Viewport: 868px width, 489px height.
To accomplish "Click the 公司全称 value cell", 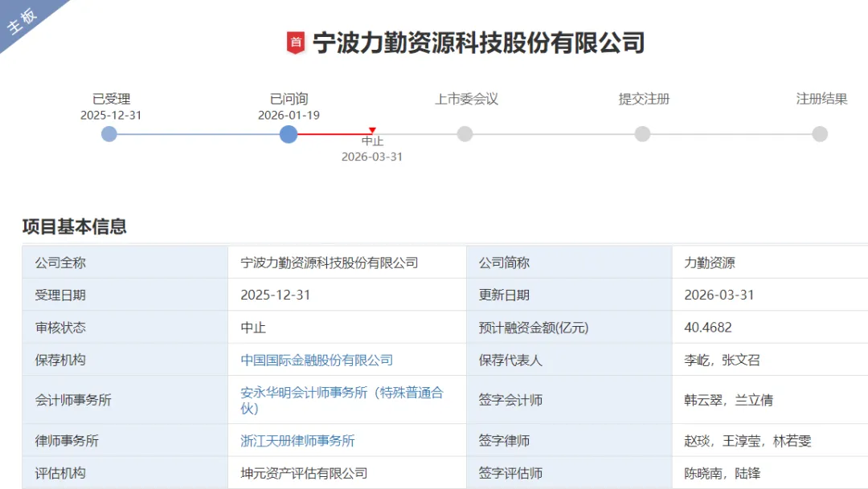I will click(x=347, y=263).
